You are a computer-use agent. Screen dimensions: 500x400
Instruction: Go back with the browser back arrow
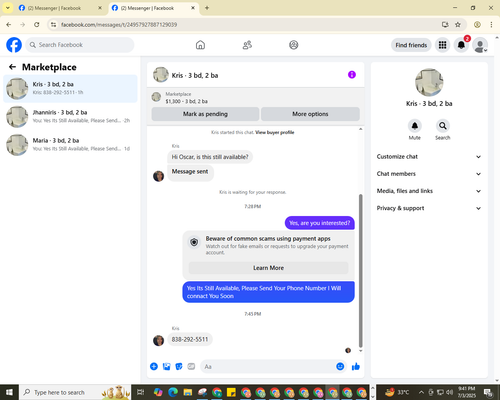(x=9, y=25)
